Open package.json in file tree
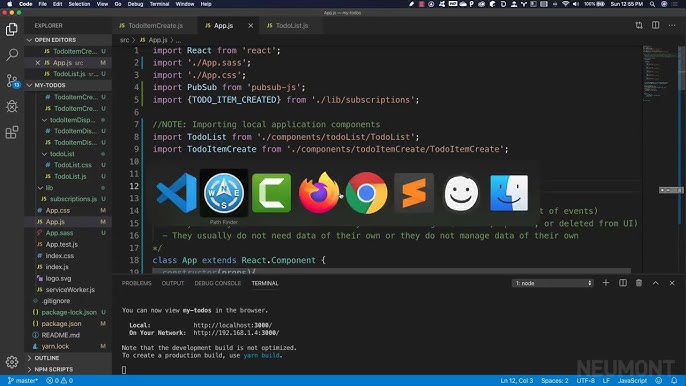 [61, 324]
